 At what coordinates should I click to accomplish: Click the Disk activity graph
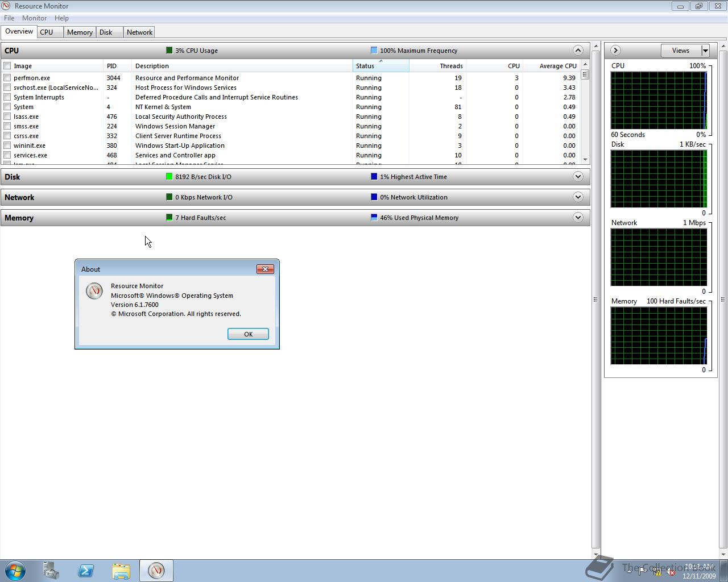click(659, 179)
